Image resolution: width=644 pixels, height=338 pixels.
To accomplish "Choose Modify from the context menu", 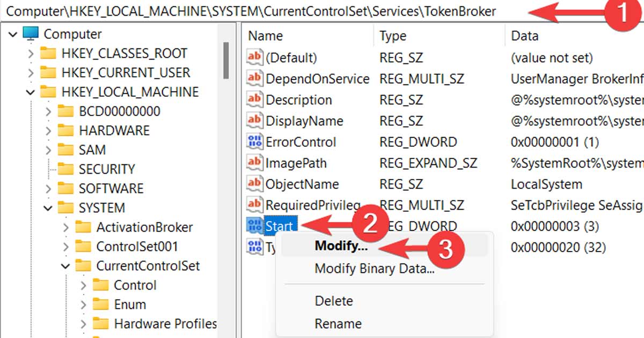I will pos(340,246).
